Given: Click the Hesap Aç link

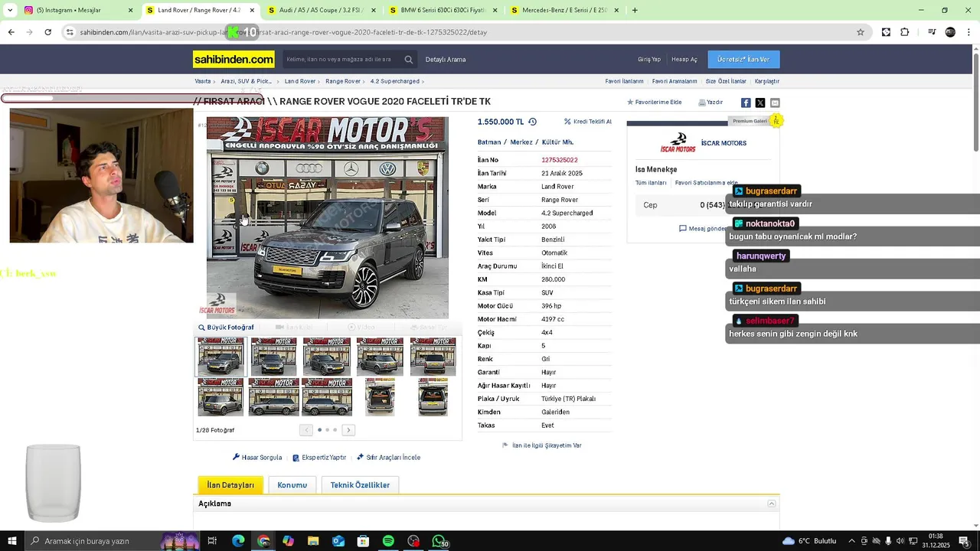Looking at the screenshot, I should (684, 60).
